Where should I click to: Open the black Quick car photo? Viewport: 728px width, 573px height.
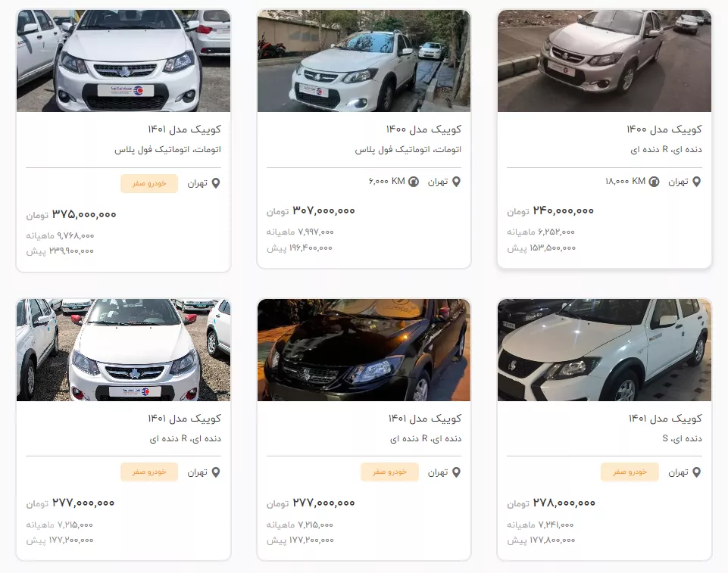click(x=364, y=350)
